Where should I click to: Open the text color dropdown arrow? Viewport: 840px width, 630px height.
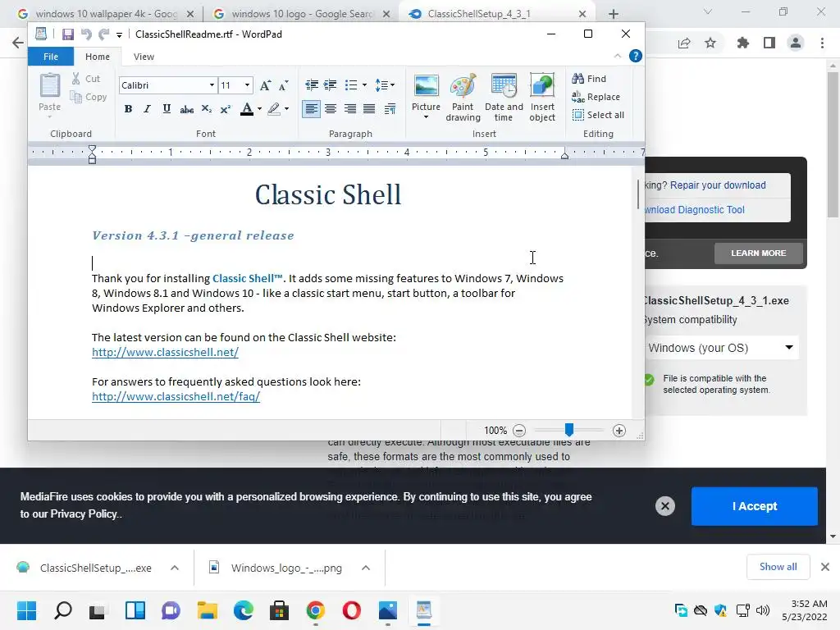point(259,109)
